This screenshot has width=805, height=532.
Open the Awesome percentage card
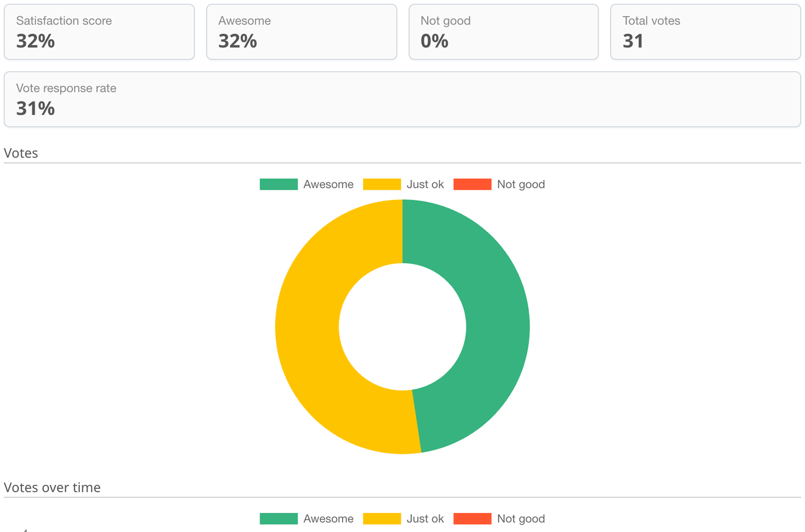click(x=301, y=32)
